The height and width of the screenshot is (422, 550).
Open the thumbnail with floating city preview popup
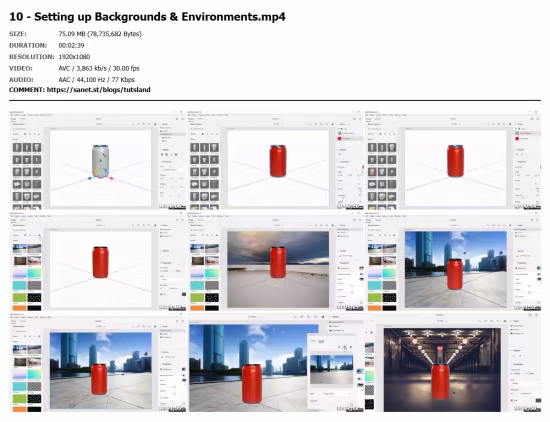(x=275, y=363)
